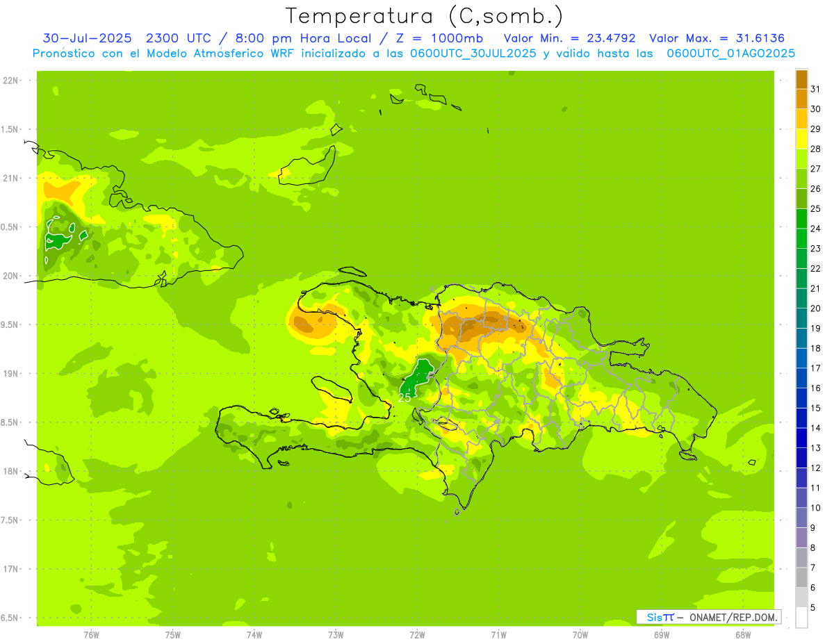Image resolution: width=834 pixels, height=644 pixels.
Task: Click the white "25" contour label on the map
Action: 404,398
